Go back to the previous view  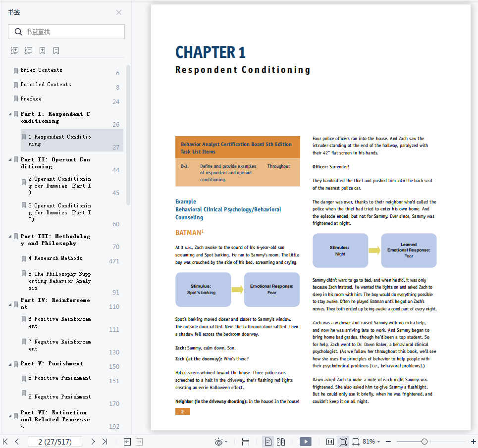[127, 442]
